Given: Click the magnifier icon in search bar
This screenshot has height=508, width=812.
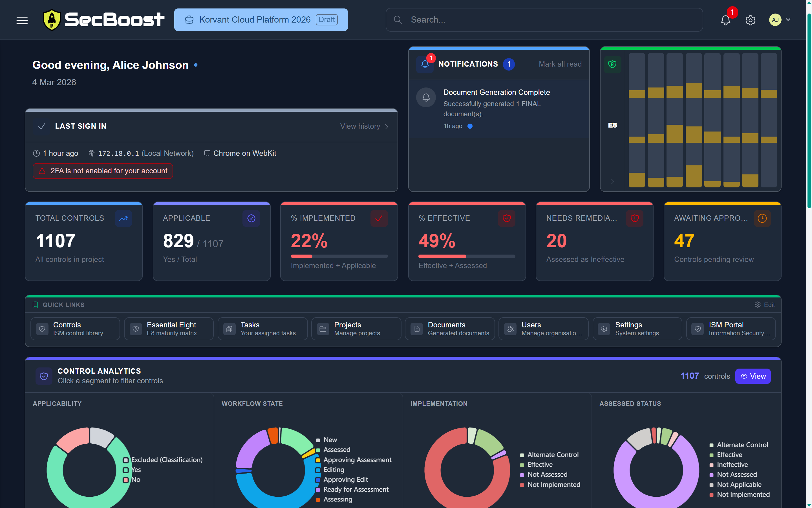Looking at the screenshot, I should tap(398, 20).
